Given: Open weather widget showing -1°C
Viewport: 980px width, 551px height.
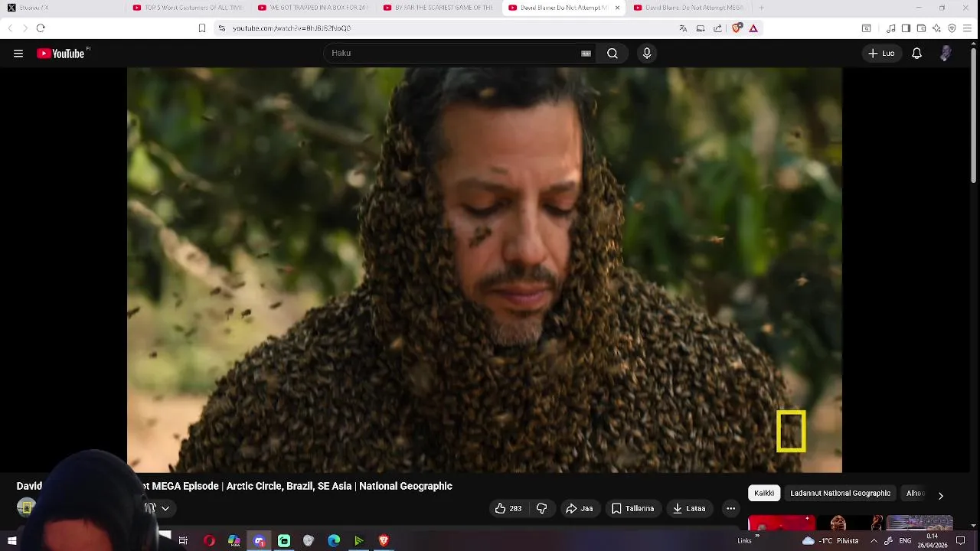Looking at the screenshot, I should click(830, 541).
